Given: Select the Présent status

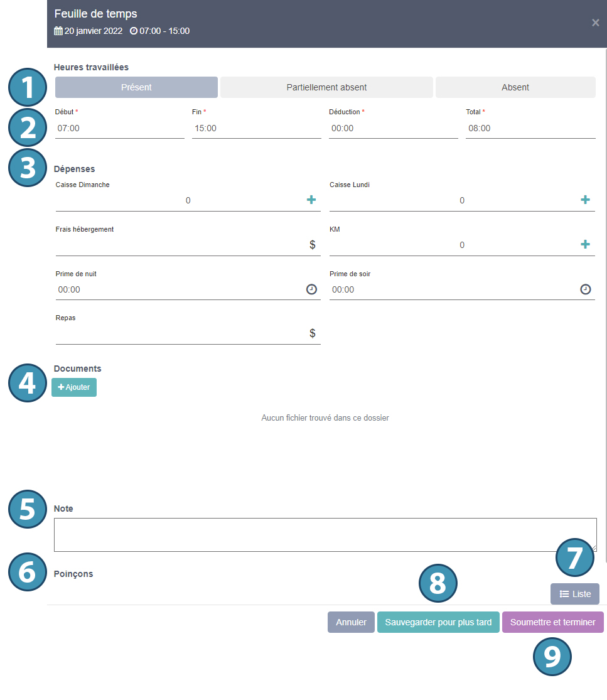Looking at the screenshot, I should [136, 87].
